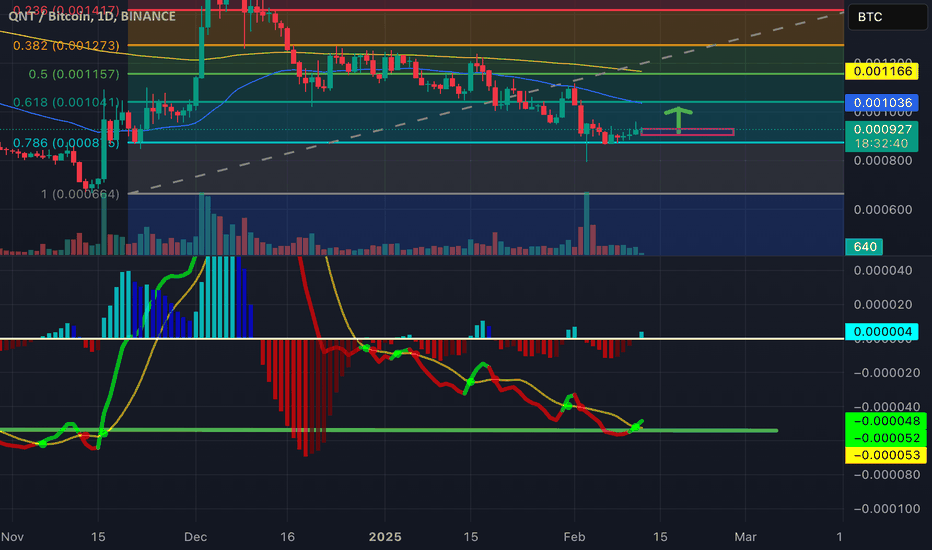This screenshot has width=932, height=550.
Task: Click the green -0.000048 indicator value
Action: pyautogui.click(x=886, y=421)
